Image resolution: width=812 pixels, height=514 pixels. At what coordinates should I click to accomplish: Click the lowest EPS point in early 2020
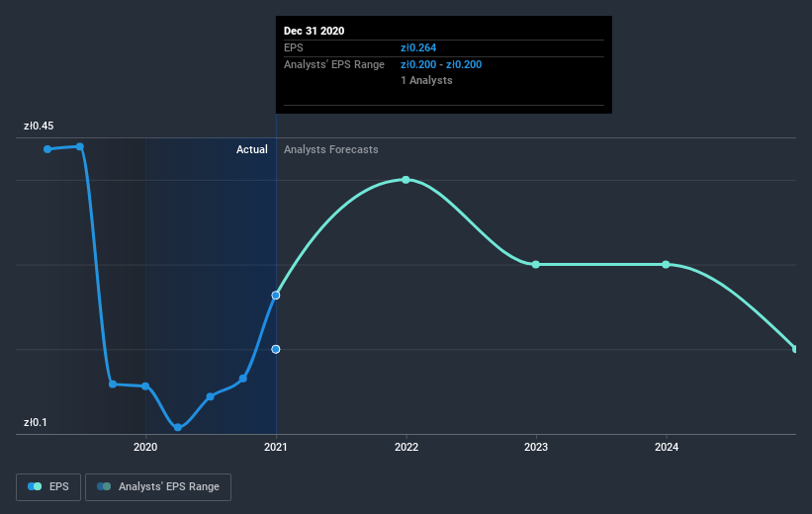[x=178, y=428]
